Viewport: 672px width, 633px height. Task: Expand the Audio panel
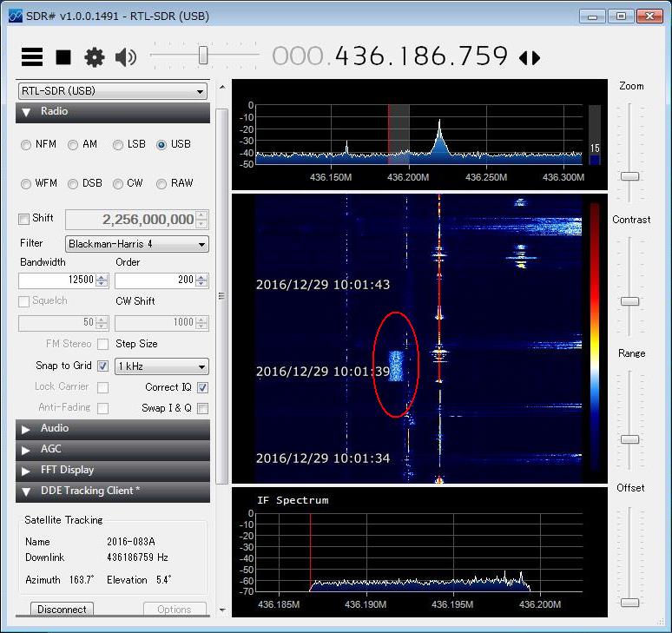113,429
